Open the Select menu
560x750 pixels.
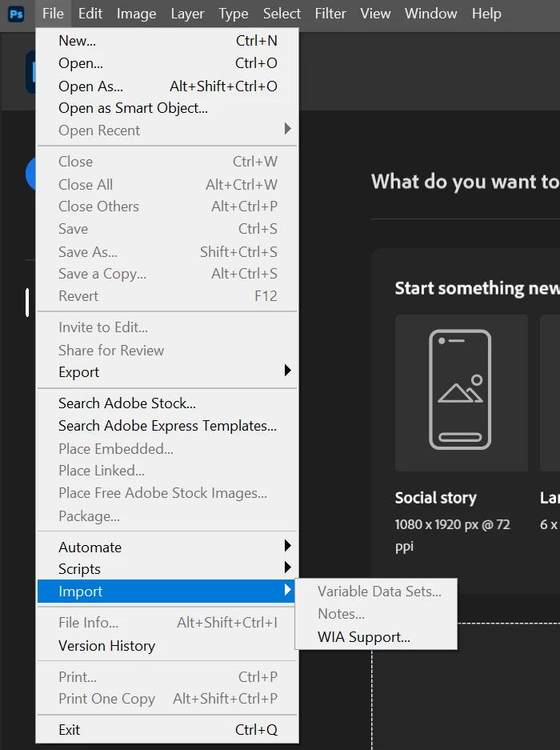point(282,14)
